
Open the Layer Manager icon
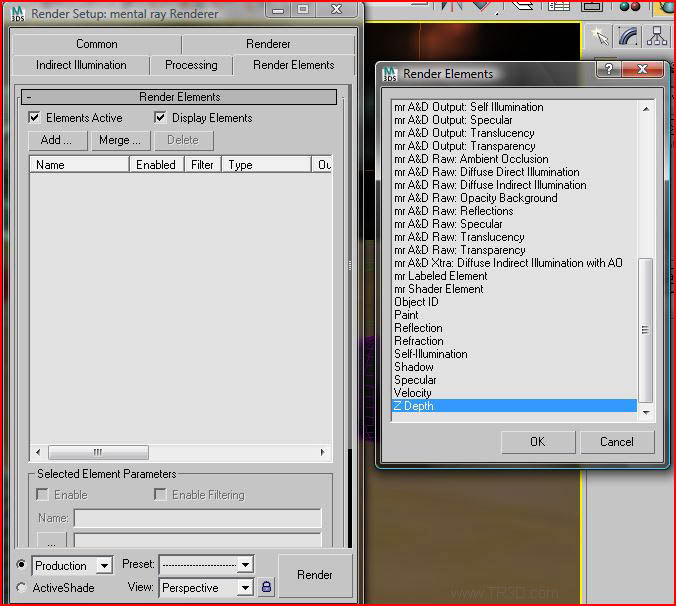point(522,5)
